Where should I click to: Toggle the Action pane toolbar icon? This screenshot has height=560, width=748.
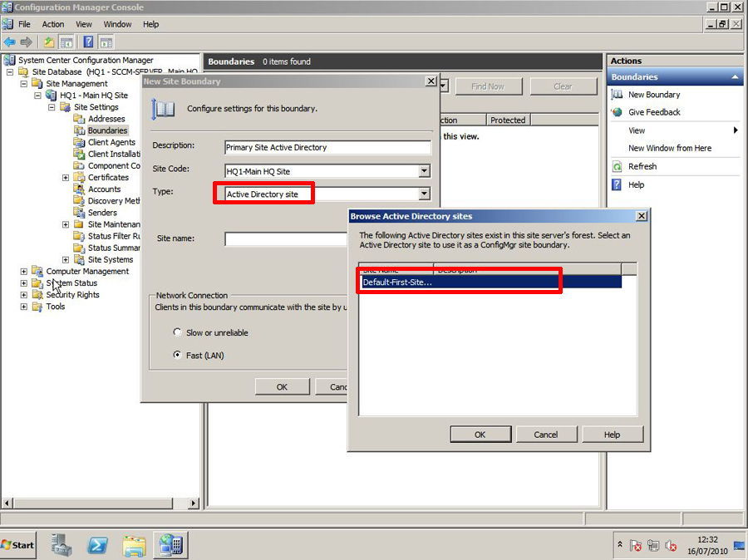(106, 42)
